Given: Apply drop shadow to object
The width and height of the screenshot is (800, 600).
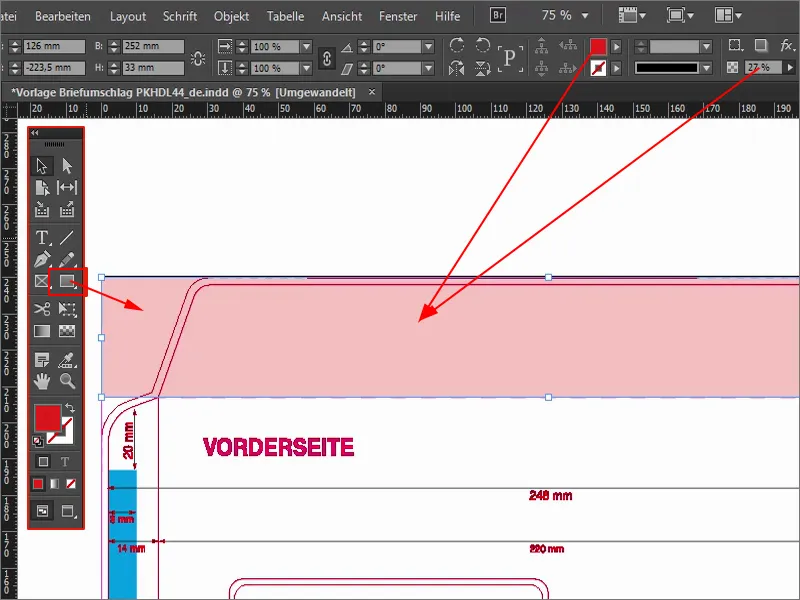Looking at the screenshot, I should [761, 45].
